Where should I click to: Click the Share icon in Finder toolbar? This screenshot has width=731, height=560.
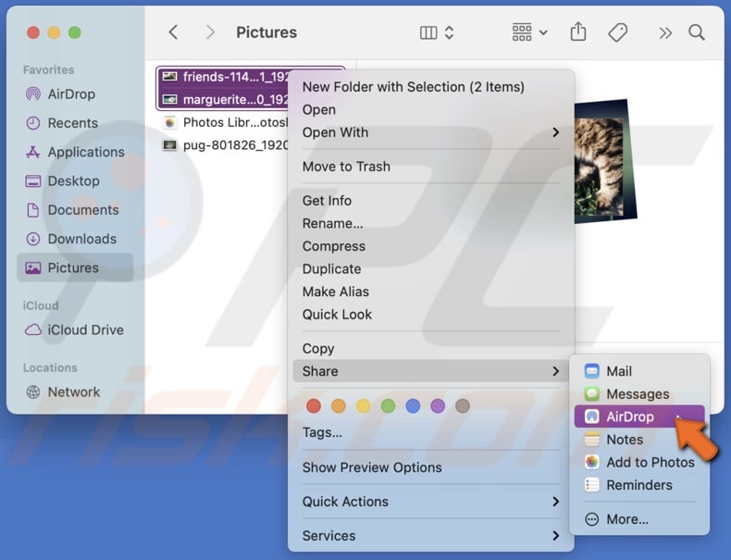tap(578, 32)
